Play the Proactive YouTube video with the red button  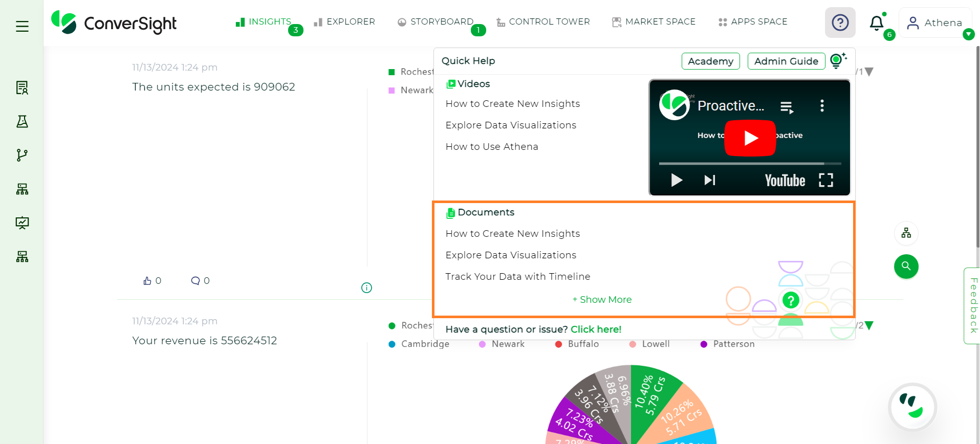pos(750,138)
